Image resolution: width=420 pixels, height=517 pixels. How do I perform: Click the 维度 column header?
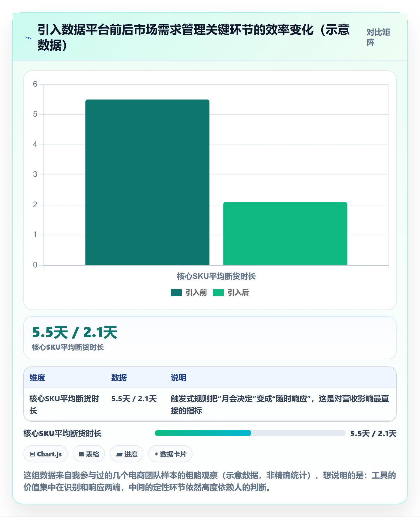pyautogui.click(x=37, y=378)
